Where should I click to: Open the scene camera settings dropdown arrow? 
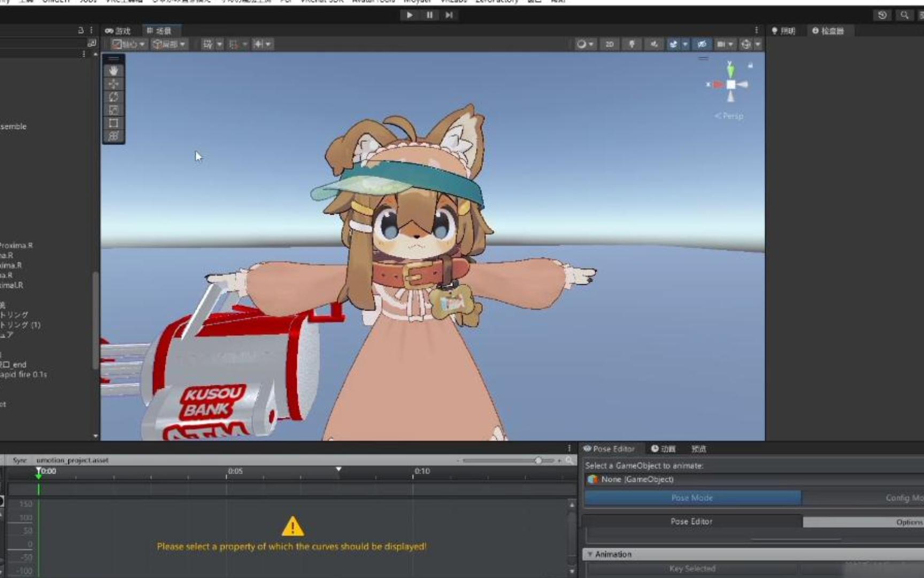[x=731, y=44]
